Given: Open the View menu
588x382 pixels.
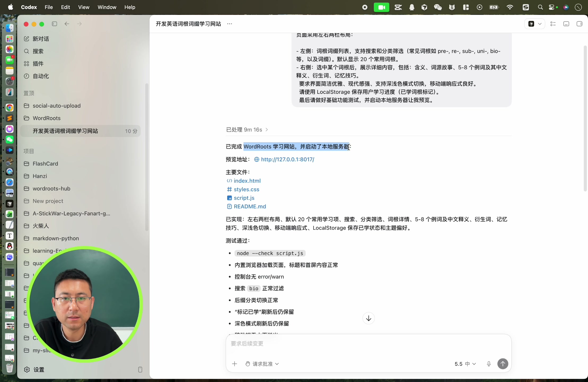Looking at the screenshot, I should (84, 7).
